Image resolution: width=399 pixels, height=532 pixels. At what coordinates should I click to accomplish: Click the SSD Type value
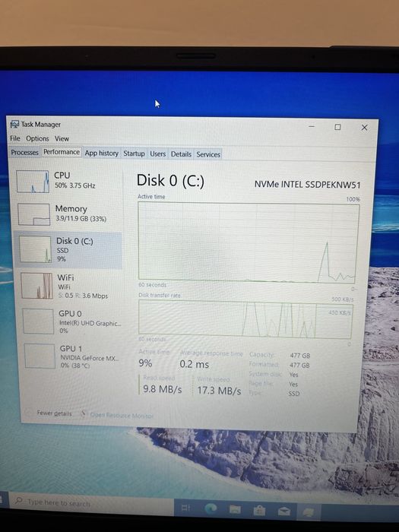(294, 394)
